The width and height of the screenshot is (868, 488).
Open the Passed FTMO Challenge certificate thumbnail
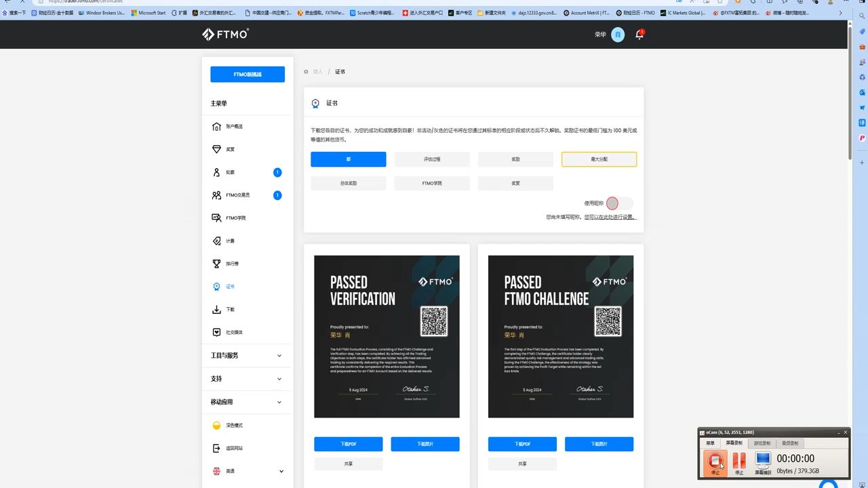[561, 336]
